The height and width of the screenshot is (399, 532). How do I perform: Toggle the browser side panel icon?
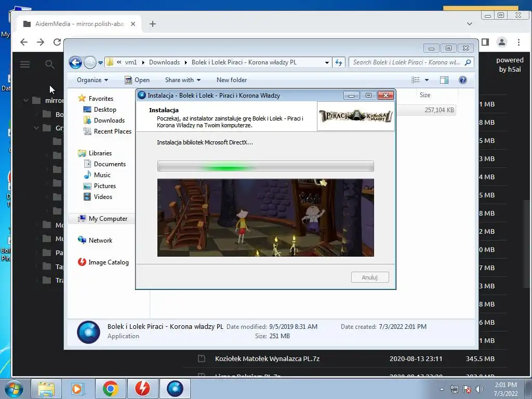(485, 42)
